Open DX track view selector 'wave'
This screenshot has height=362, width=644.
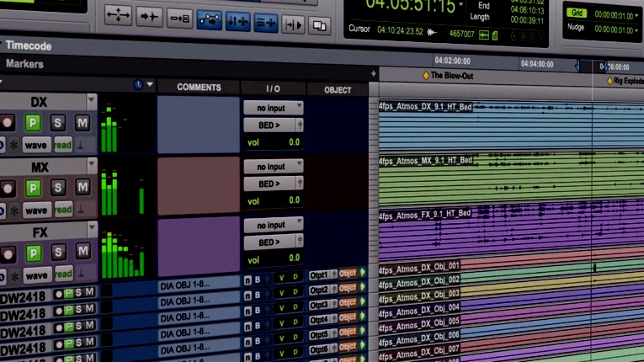36,145
